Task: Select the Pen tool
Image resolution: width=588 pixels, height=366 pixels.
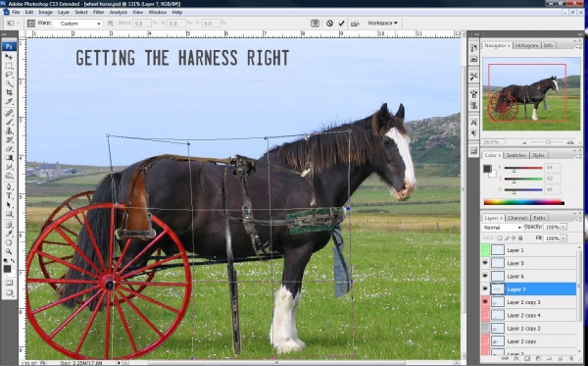Action: click(x=9, y=186)
